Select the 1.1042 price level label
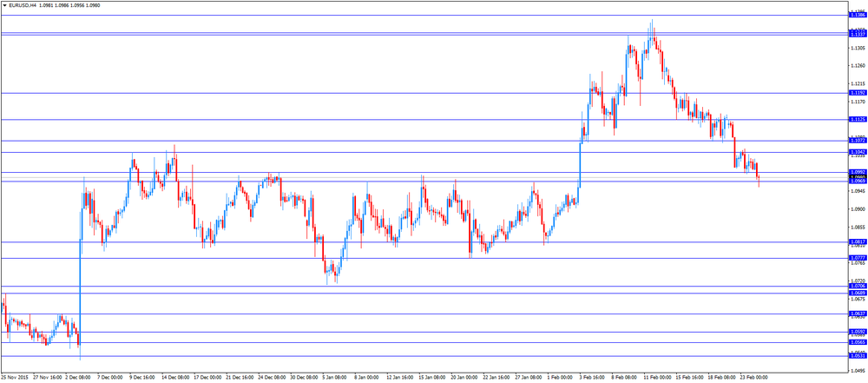 (x=858, y=152)
